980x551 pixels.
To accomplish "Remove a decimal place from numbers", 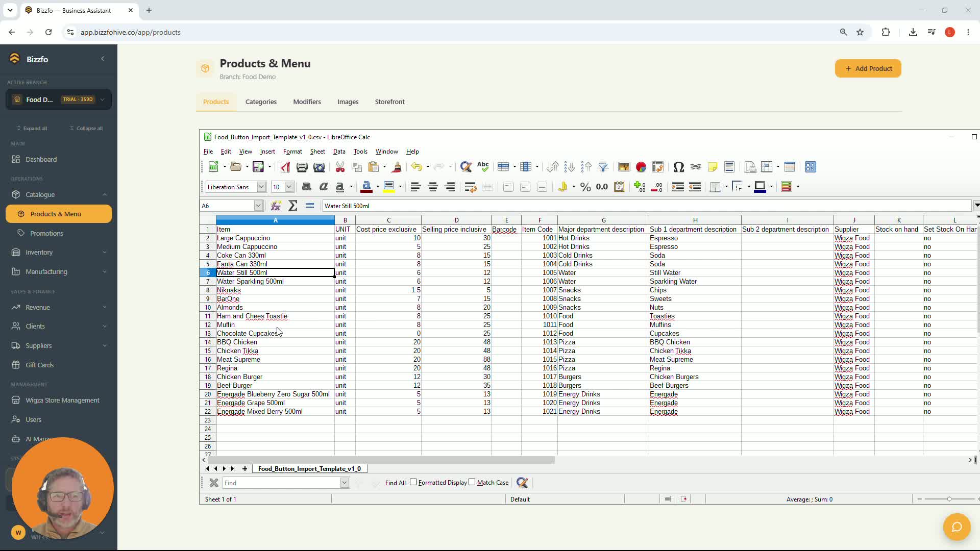I will (x=657, y=187).
